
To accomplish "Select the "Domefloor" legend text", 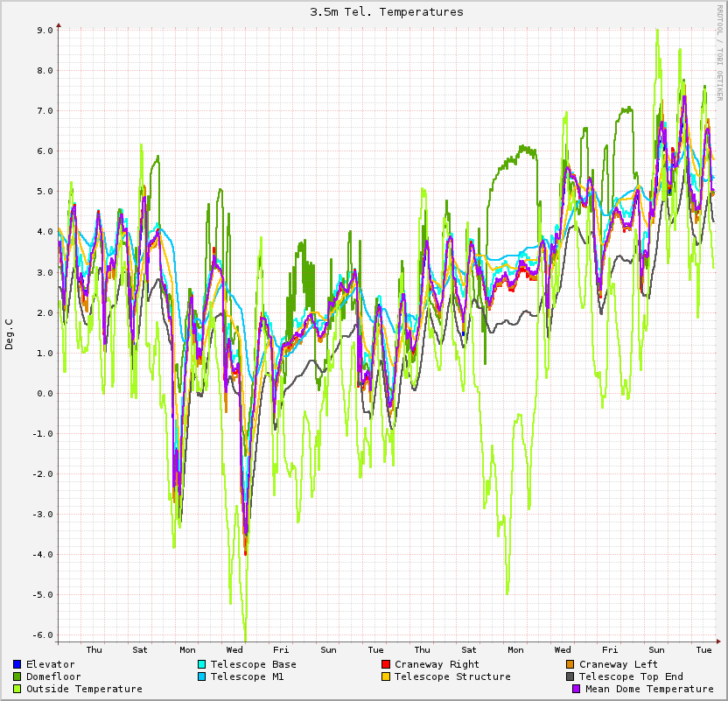I will pyautogui.click(x=53, y=676).
